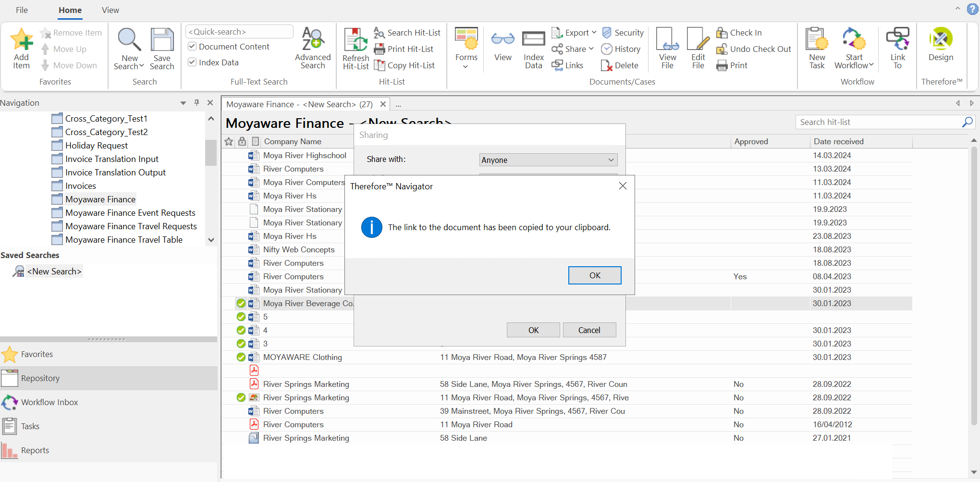
Task: Select Invoice Translation Input category
Action: coord(112,159)
